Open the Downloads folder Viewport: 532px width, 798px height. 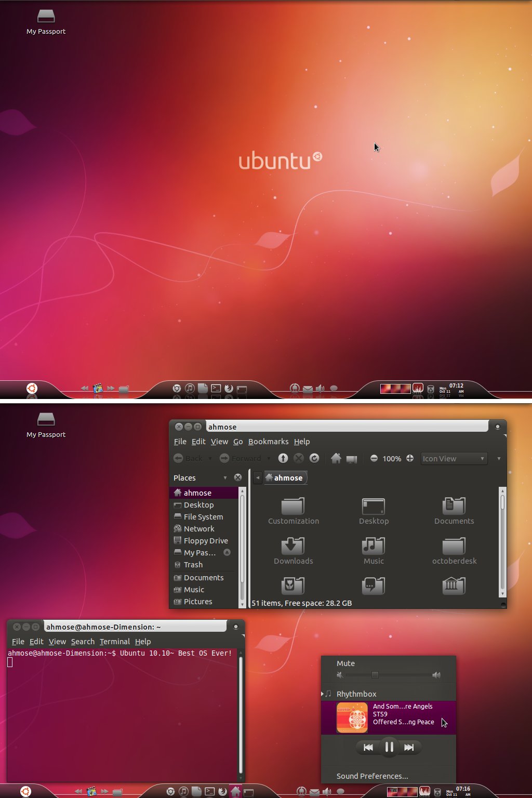click(293, 551)
